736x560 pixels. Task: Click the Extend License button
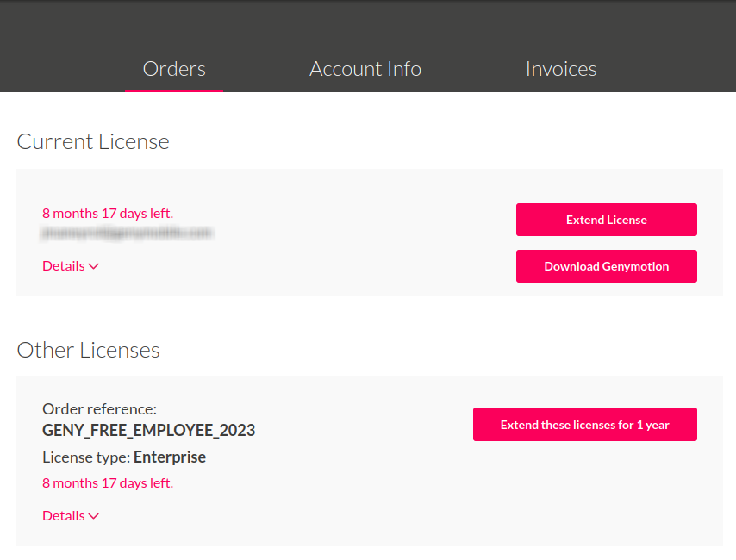tap(606, 220)
